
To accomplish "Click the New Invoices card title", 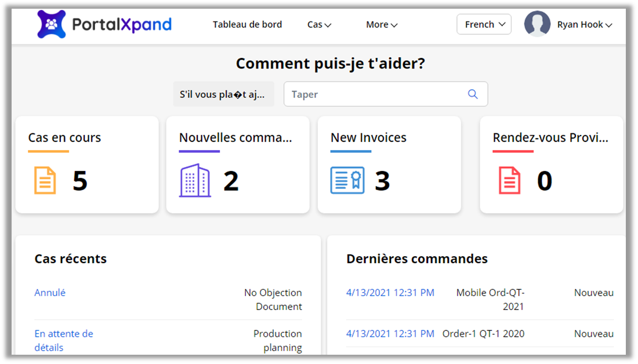I will (x=368, y=138).
